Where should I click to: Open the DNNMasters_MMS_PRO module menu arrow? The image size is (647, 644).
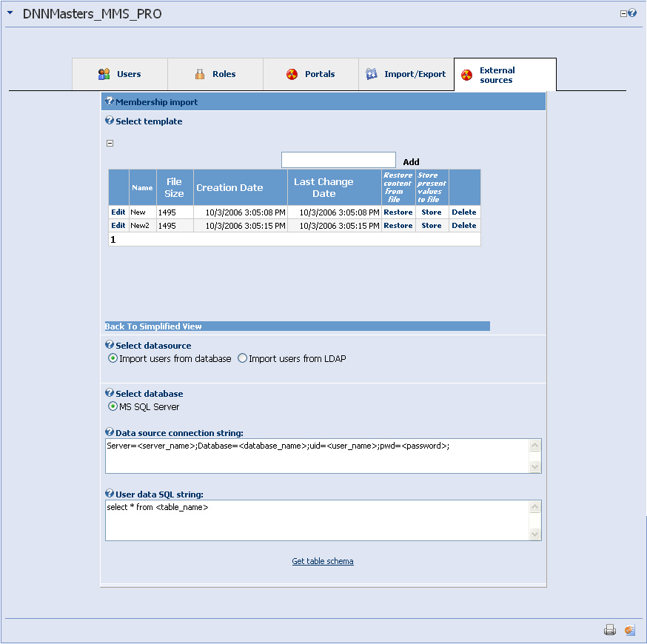pyautogui.click(x=9, y=13)
